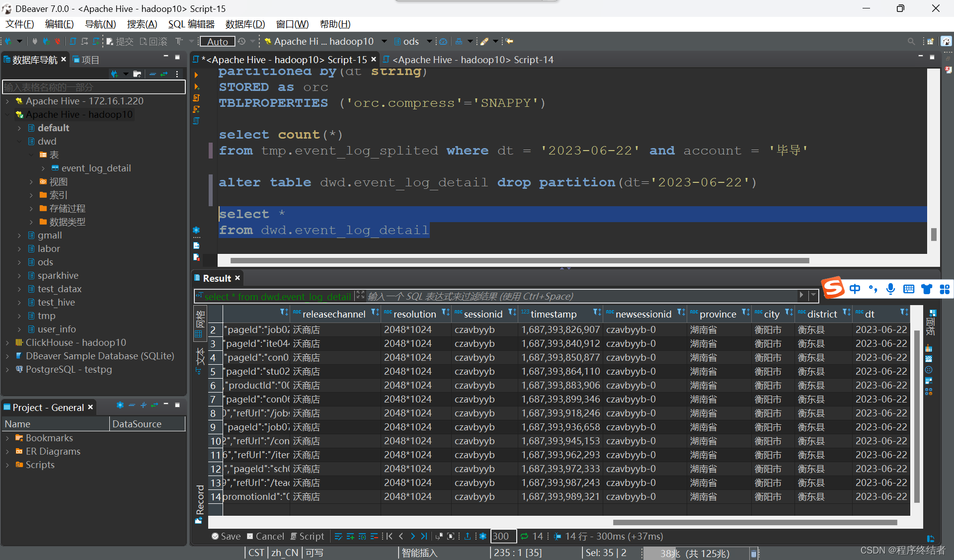Click the database navigator collapse icon

(x=152, y=74)
